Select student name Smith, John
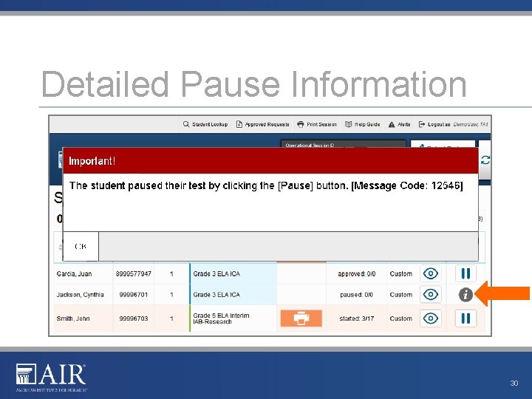Viewport: 532px width, 399px height. pos(73,318)
